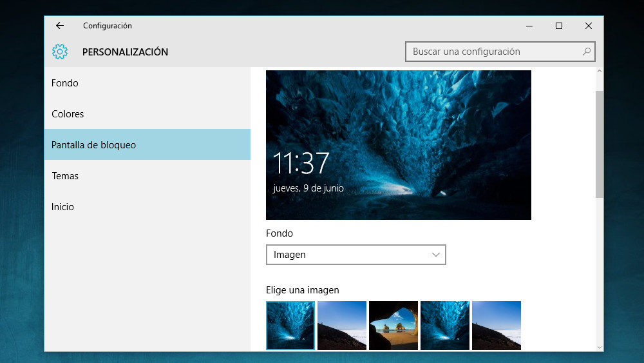Viewport: 644px width, 363px height.
Task: Open the Colores settings section
Action: tap(147, 114)
